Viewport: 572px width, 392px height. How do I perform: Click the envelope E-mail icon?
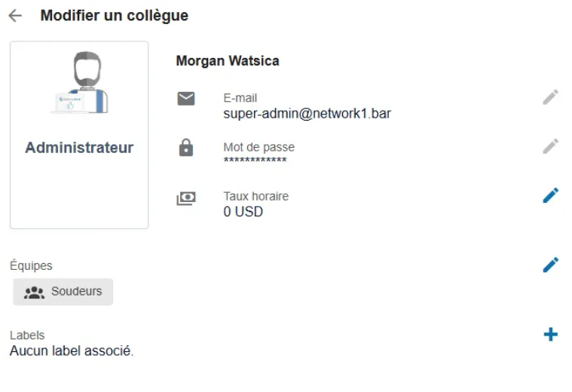tap(186, 99)
